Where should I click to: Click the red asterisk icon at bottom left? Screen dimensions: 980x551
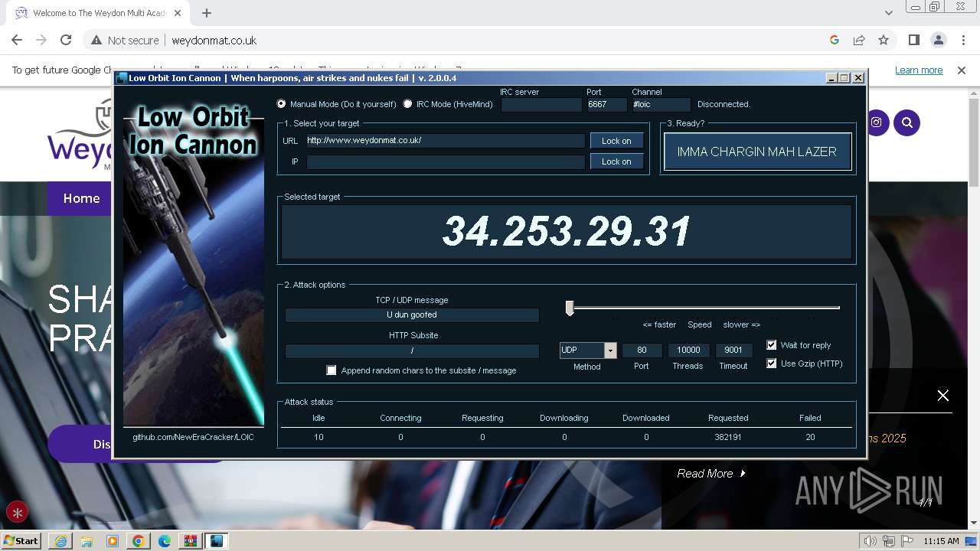pos(17,513)
